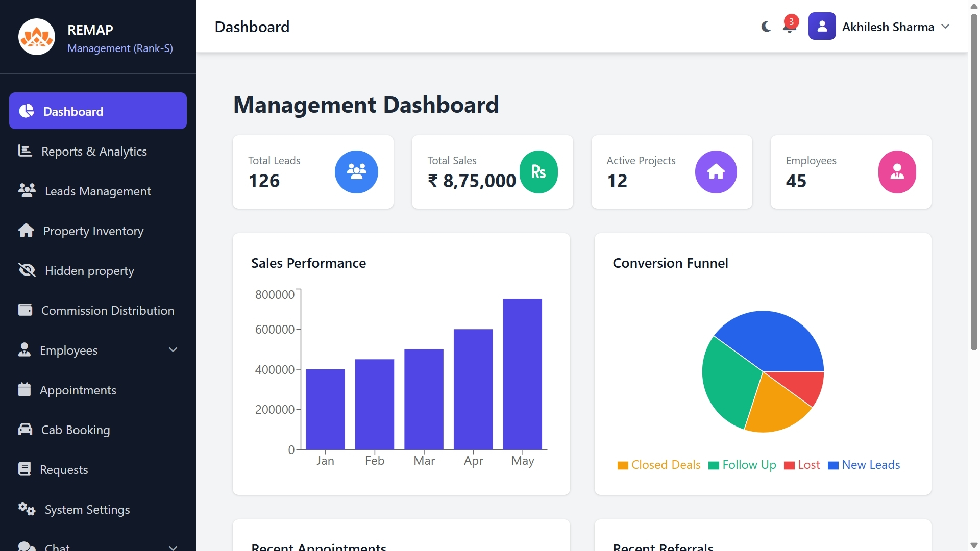Screen dimensions: 980x551
Task: Click the user avatar icon in header
Action: [822, 27]
